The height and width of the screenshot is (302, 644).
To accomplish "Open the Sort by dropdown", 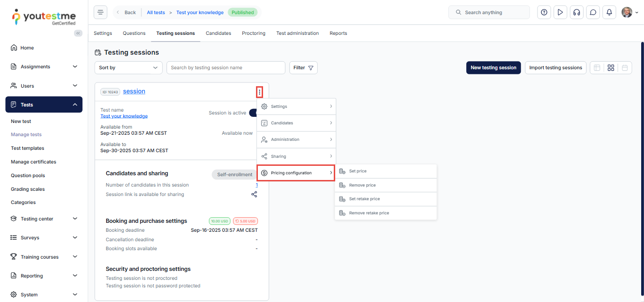I will pos(128,68).
